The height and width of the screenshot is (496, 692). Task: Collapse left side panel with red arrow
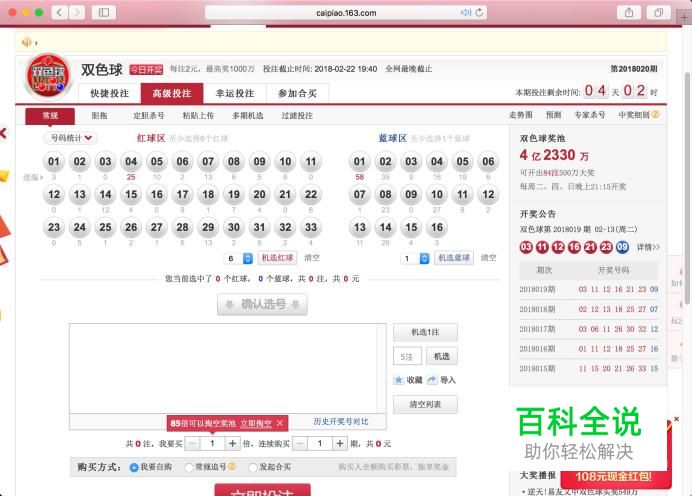3,132
